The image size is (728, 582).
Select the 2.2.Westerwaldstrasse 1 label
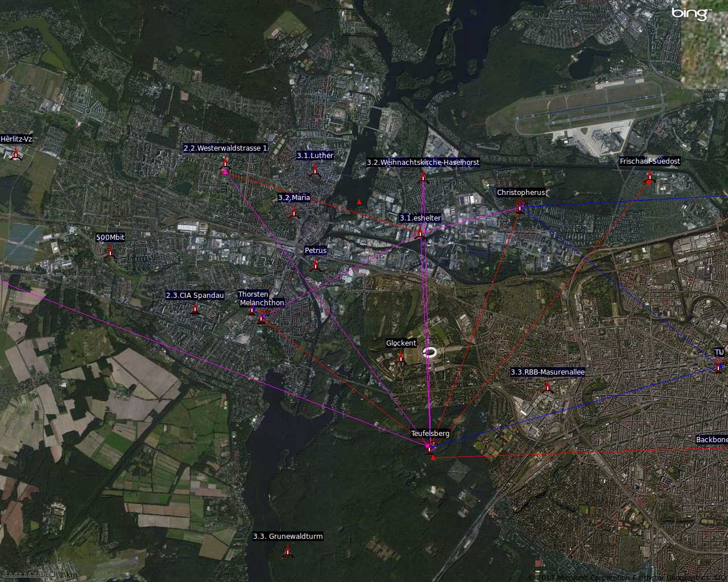pyautogui.click(x=225, y=148)
